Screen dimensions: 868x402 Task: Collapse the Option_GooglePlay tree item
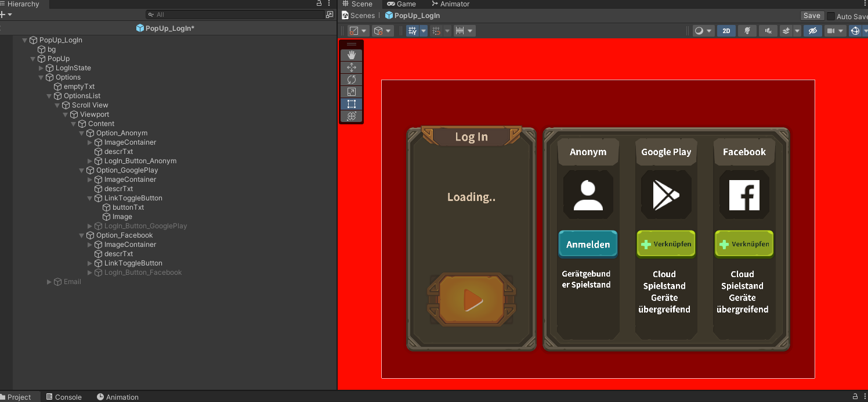(82, 170)
